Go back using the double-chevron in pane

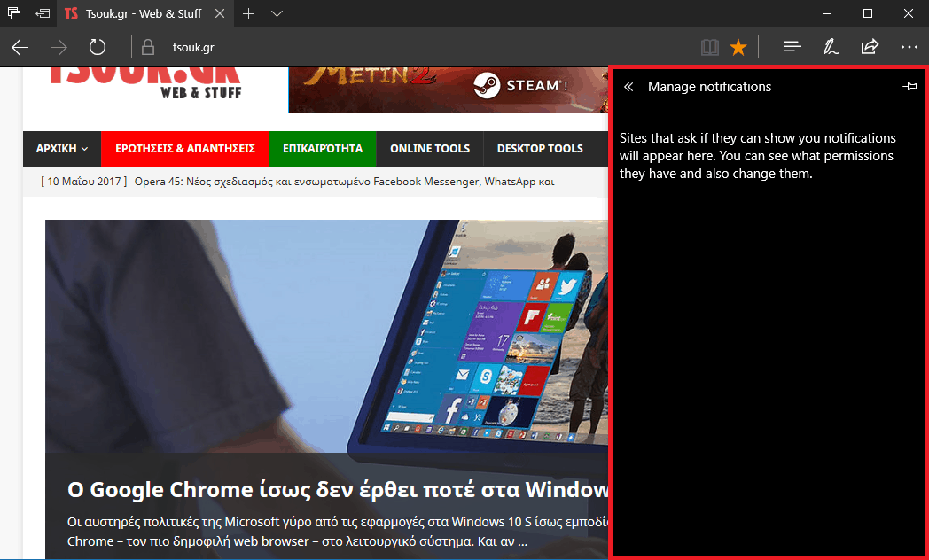pyautogui.click(x=628, y=87)
